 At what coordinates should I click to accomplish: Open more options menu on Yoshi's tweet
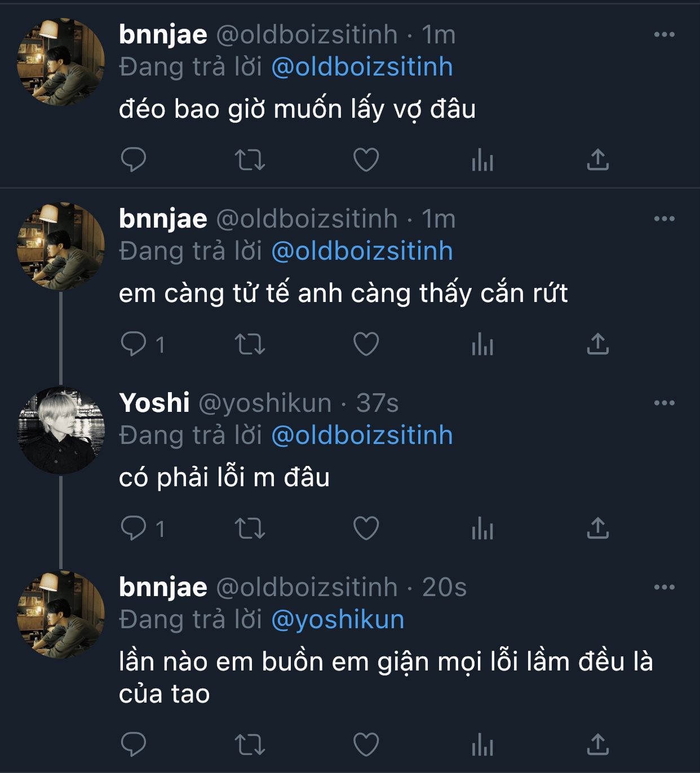point(664,403)
